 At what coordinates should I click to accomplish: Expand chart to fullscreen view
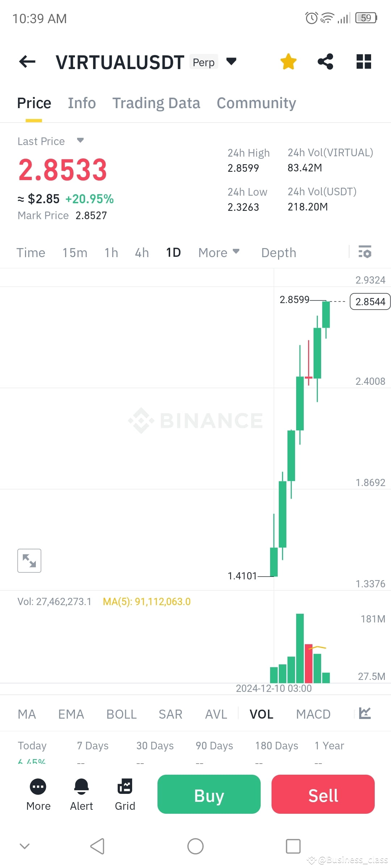(x=29, y=561)
